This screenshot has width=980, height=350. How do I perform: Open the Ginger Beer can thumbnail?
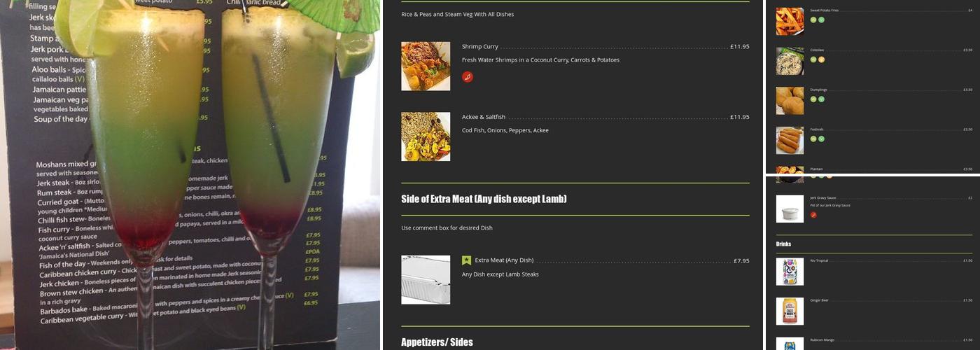(790, 311)
